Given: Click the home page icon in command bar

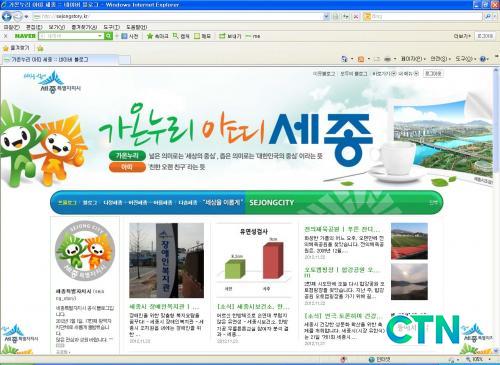Looking at the screenshot, I should (344, 59).
